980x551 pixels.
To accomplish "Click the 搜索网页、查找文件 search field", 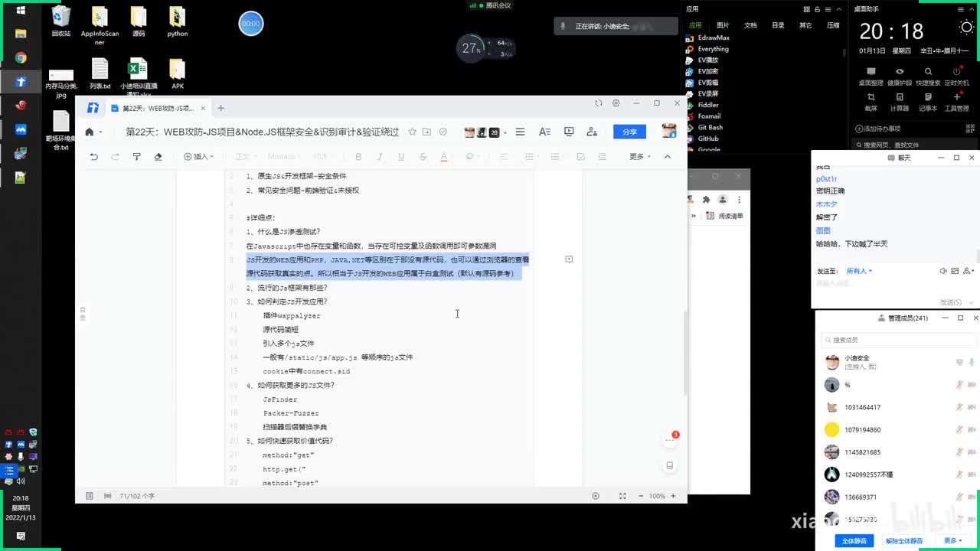I will (915, 144).
